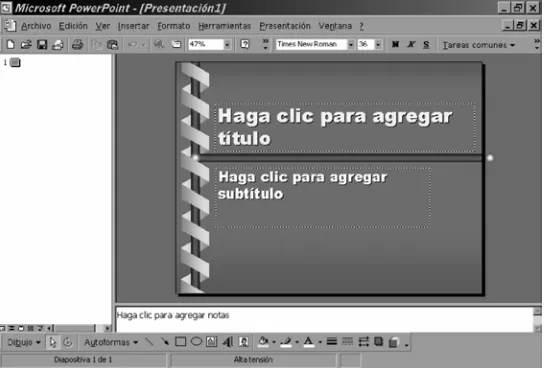
Task: Save the presentation with the Save icon
Action: pos(42,45)
